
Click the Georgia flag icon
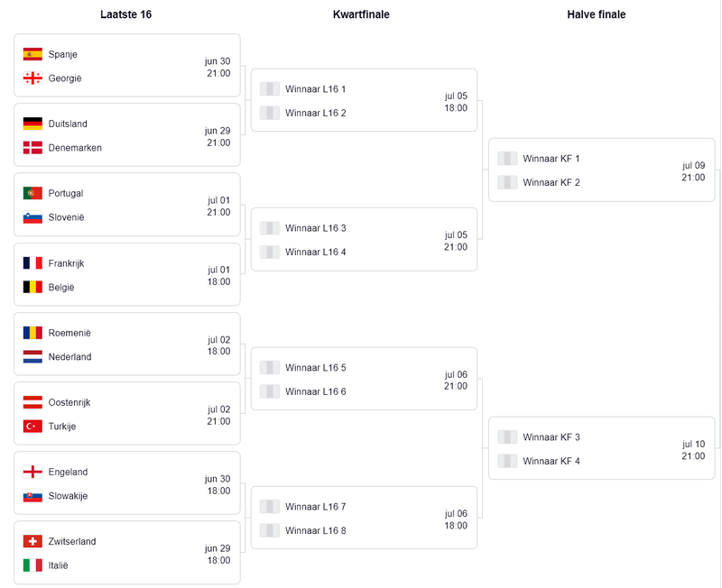(x=32, y=78)
